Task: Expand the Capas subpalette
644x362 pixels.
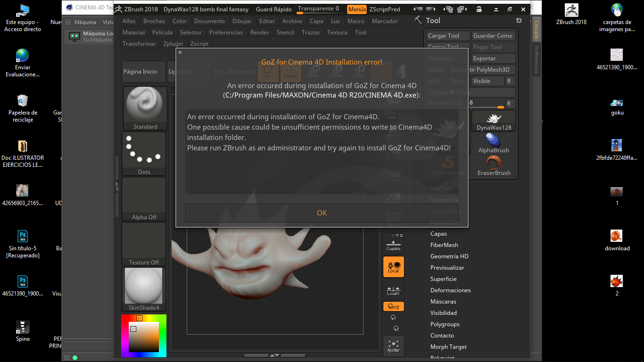Action: pos(438,234)
